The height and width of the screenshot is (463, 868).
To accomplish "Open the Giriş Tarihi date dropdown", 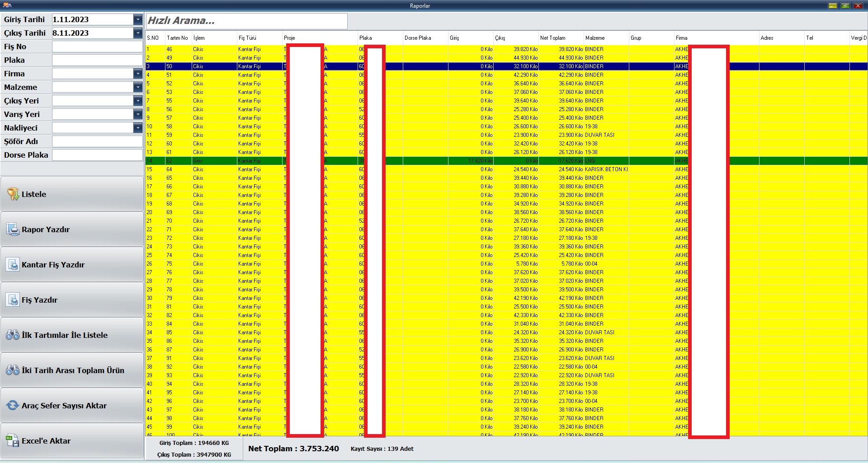I will (x=138, y=19).
